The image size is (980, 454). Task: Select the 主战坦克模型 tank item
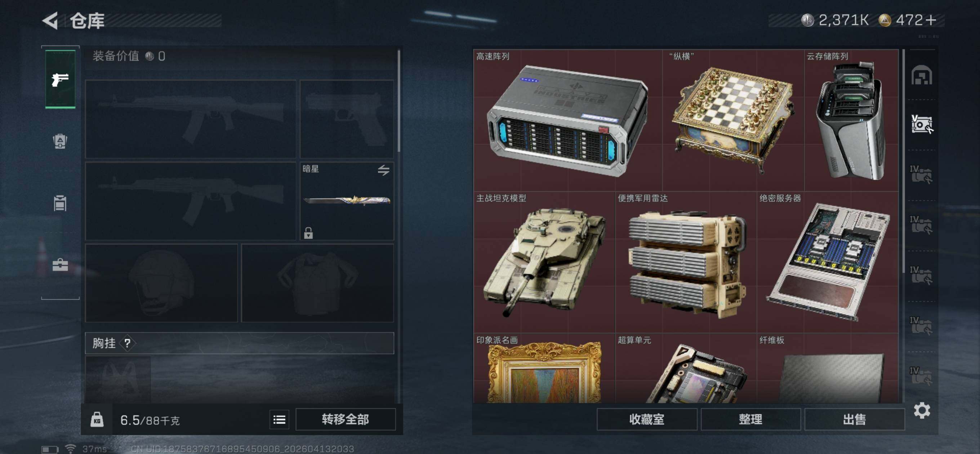pos(544,263)
